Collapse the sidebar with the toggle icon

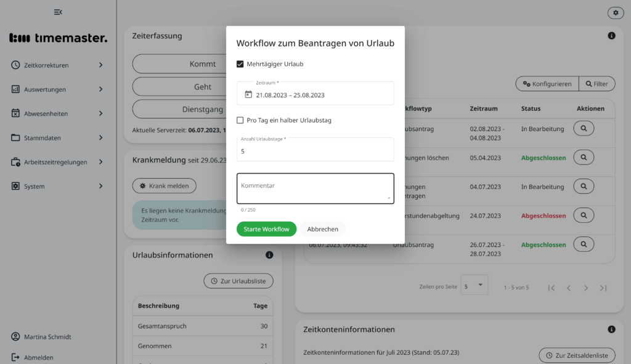pyautogui.click(x=59, y=12)
